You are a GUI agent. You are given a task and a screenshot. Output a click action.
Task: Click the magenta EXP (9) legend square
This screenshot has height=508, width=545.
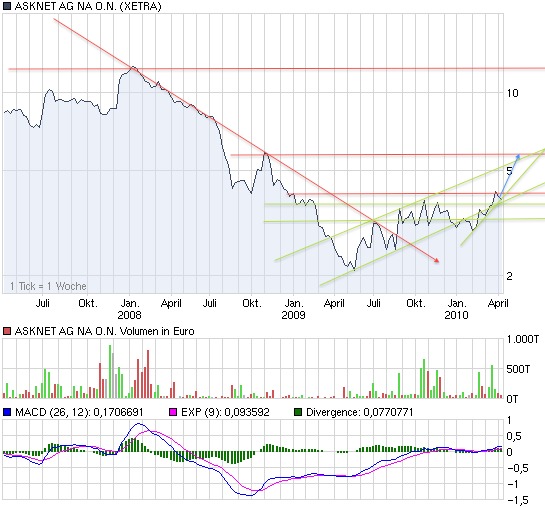click(173, 412)
